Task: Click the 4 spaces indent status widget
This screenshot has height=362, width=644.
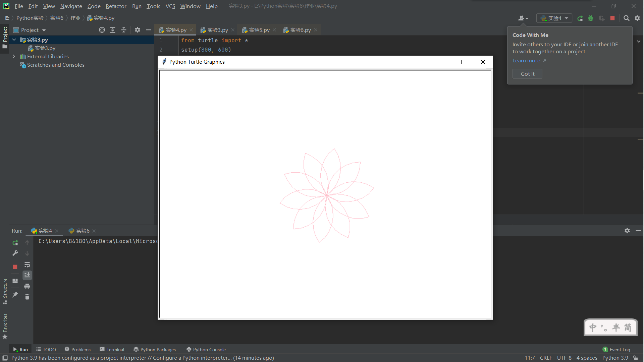Action: click(x=587, y=358)
